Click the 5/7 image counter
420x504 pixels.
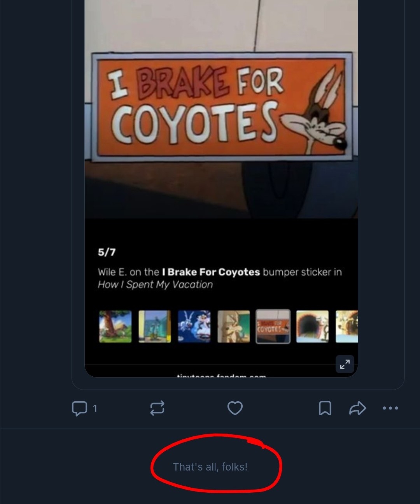tap(107, 252)
